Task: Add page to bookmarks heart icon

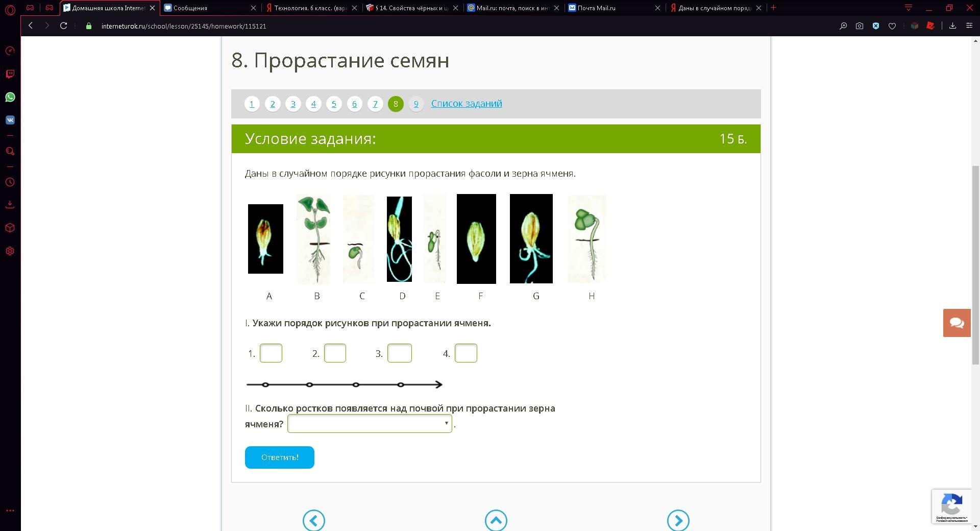Action: 892,26
